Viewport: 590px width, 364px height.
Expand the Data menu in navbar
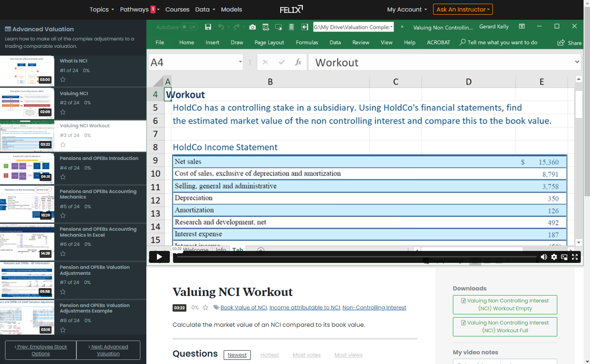(x=205, y=9)
